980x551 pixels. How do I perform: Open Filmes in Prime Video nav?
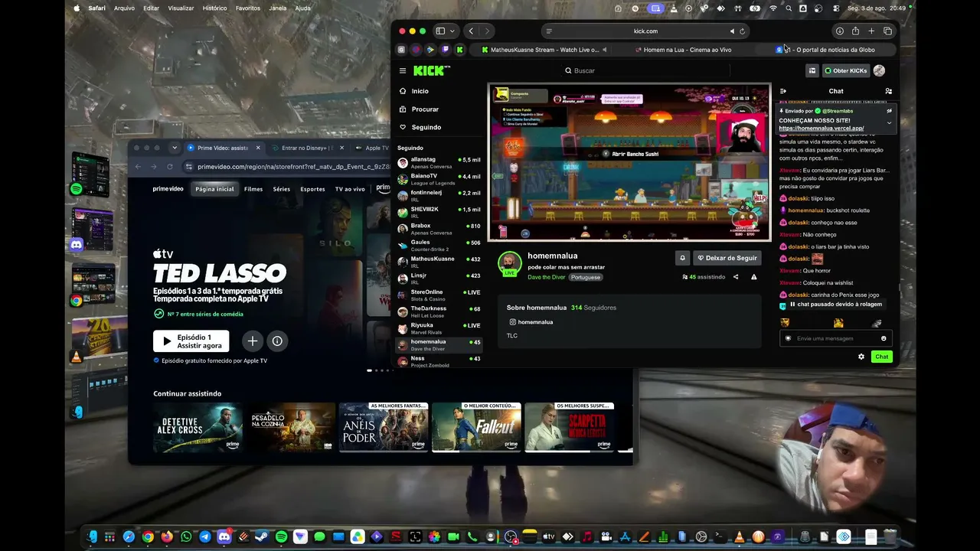pos(253,189)
